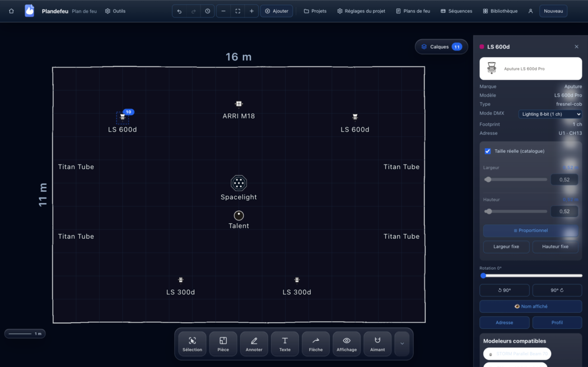Screen dimensions: 588x367
Task: Select the LS 300d fixture above its right label
Action: point(297,280)
